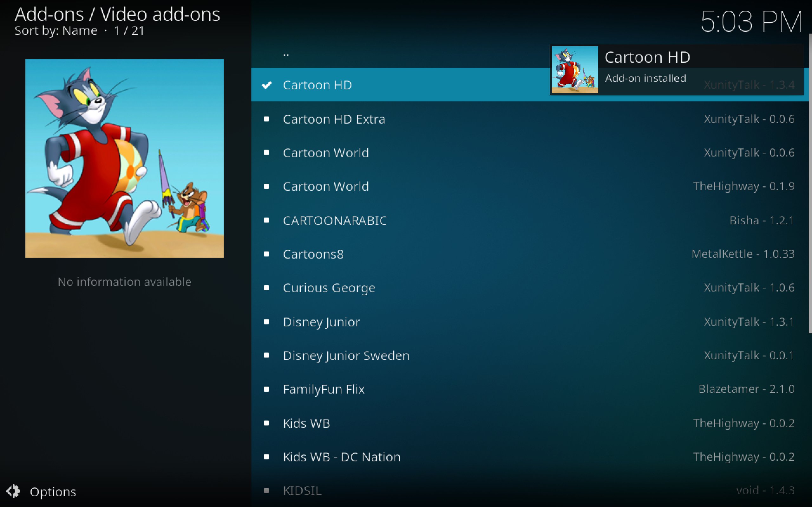This screenshot has height=507, width=812.
Task: Select the FamilyFun Flix add-on entry
Action: click(323, 389)
